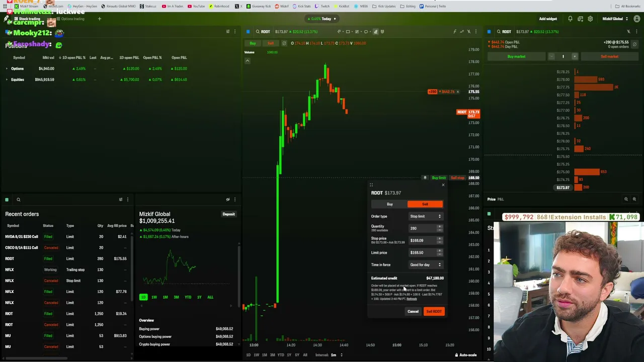Open three-dot menu on Positions widget

coord(234,32)
